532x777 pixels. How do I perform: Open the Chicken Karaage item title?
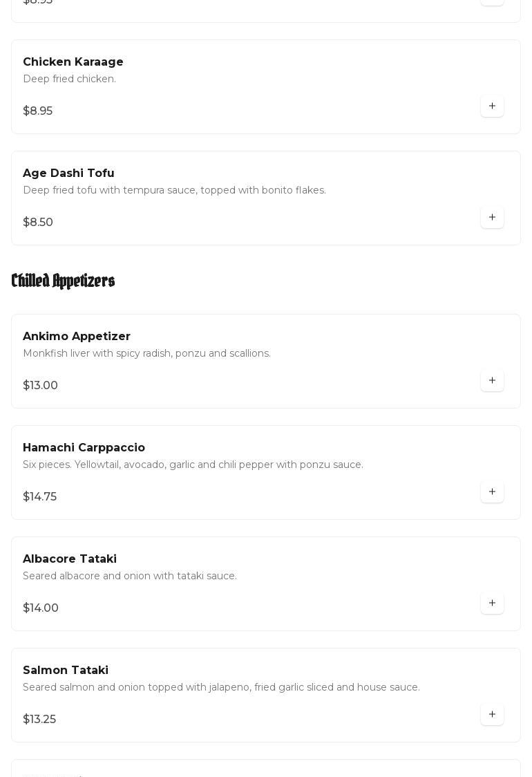[x=73, y=62]
